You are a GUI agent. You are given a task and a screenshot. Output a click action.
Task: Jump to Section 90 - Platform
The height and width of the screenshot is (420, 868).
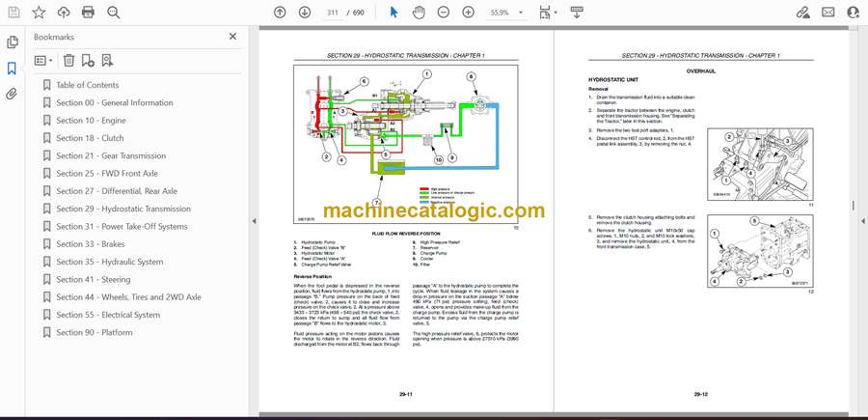95,332
